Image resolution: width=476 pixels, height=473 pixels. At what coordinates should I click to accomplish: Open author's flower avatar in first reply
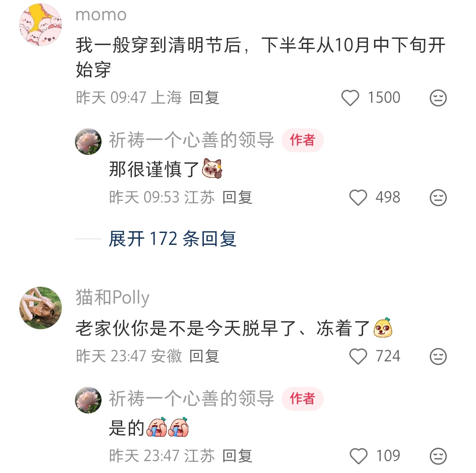[x=88, y=142]
